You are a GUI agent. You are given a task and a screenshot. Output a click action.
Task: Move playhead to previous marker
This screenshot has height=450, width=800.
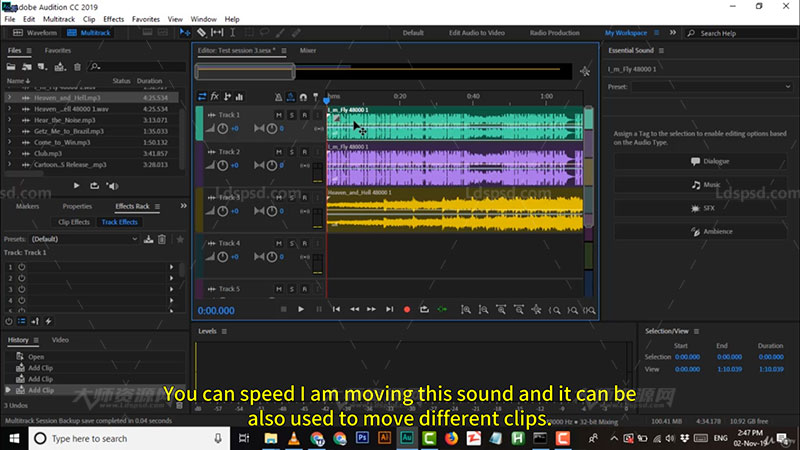point(336,309)
